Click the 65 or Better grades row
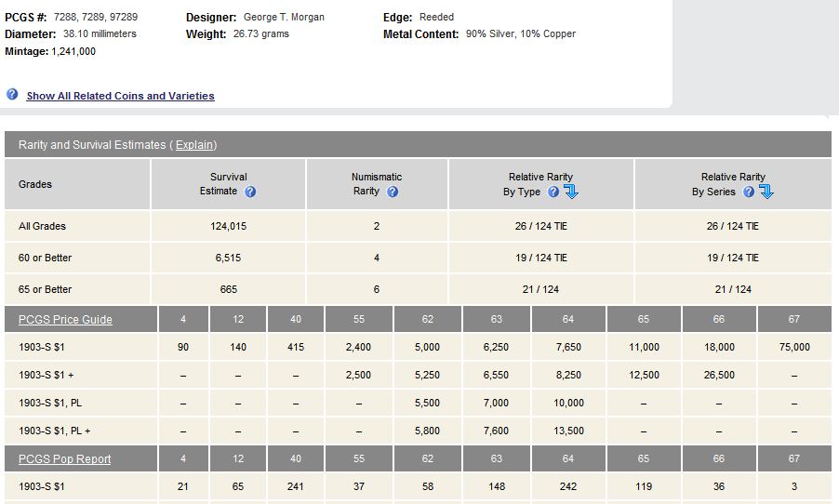This screenshot has height=504, width=839. click(418, 289)
